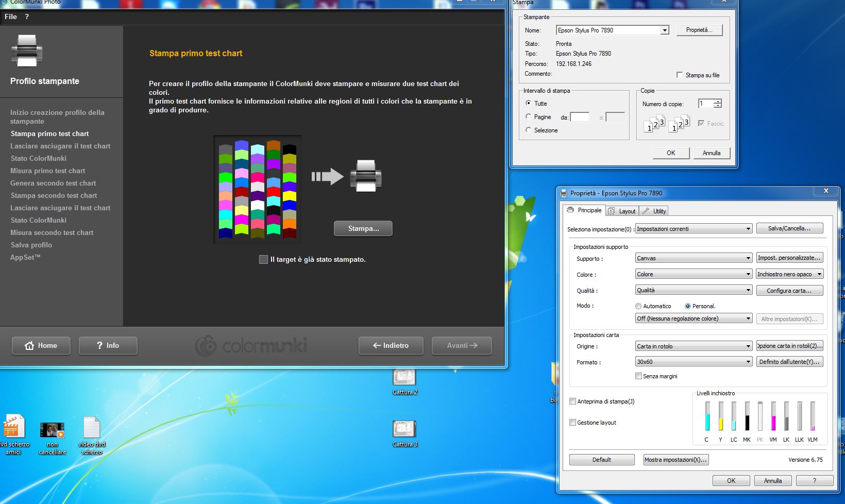Click 'Impost. personalizzate...' button

789,258
